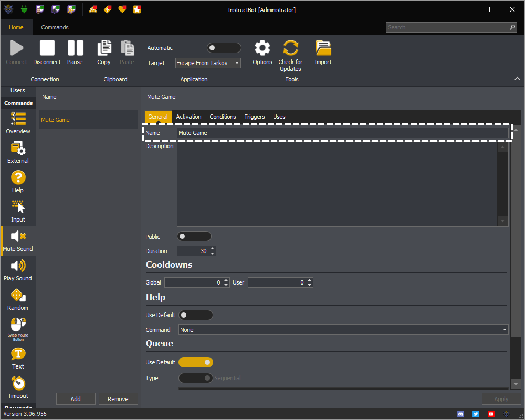
Task: Open the General tab
Action: click(158, 117)
